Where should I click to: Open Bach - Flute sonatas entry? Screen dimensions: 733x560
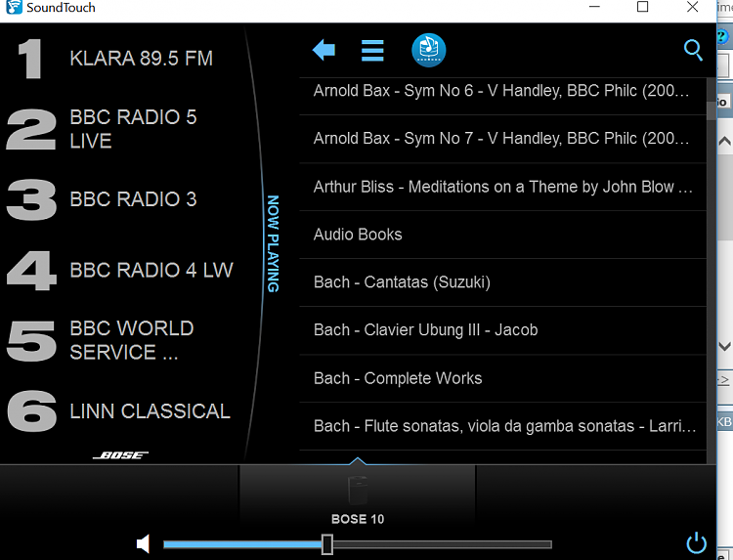(x=502, y=426)
